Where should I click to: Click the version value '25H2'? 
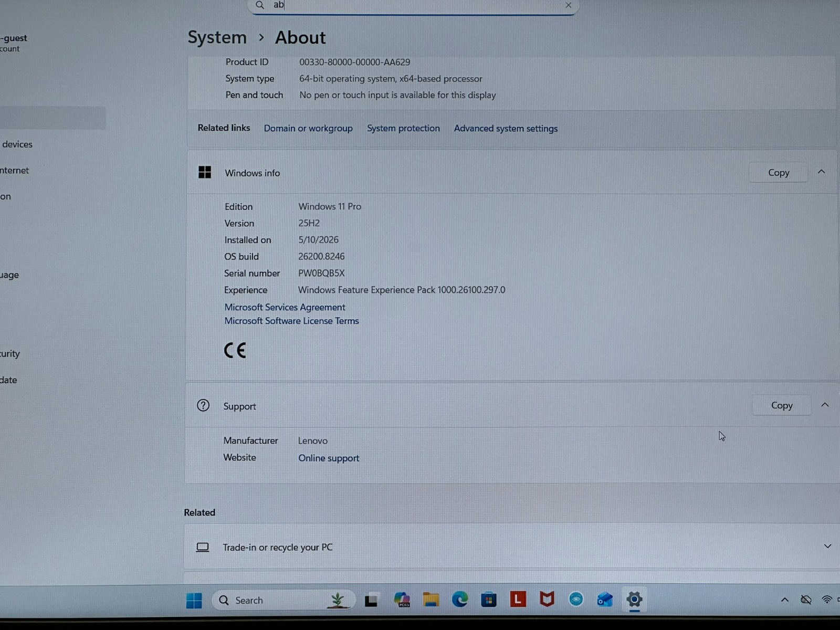pyautogui.click(x=309, y=223)
